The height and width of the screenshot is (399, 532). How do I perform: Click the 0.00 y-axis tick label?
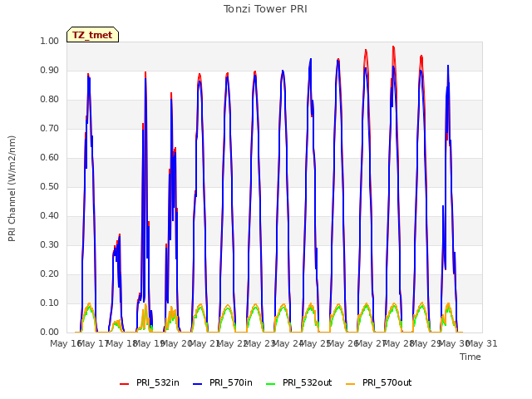point(50,332)
